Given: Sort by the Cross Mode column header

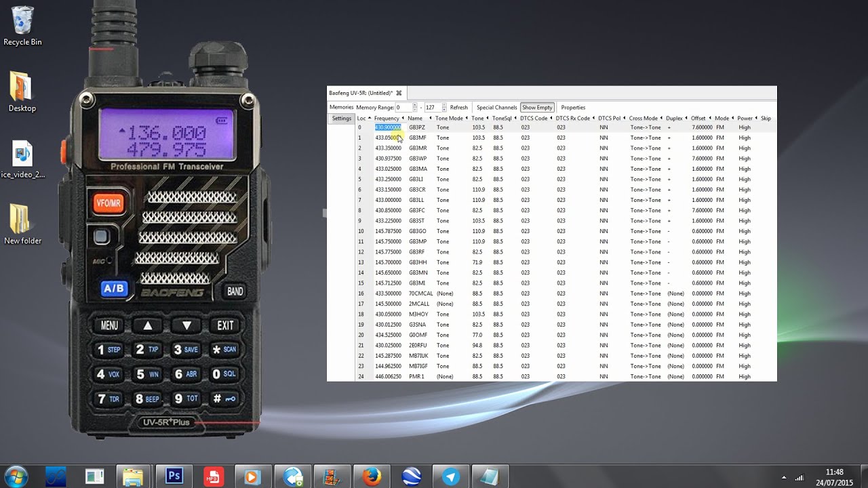Looking at the screenshot, I should 646,119.
